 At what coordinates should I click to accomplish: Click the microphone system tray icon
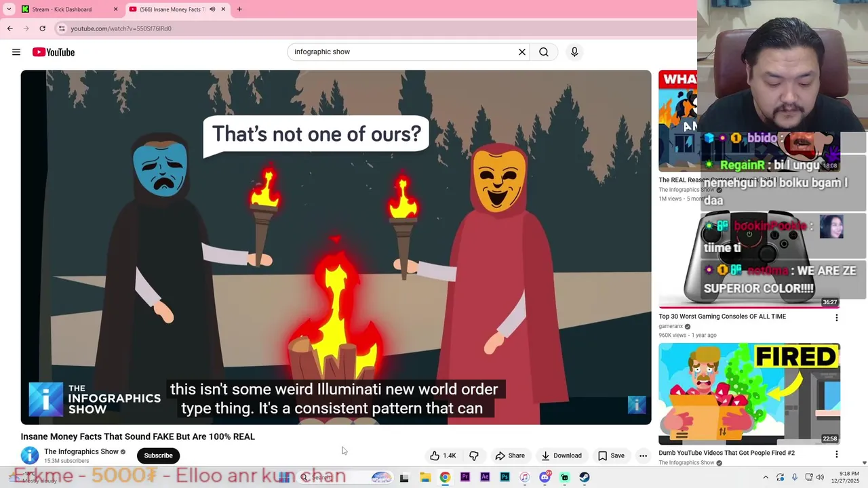pyautogui.click(x=795, y=477)
